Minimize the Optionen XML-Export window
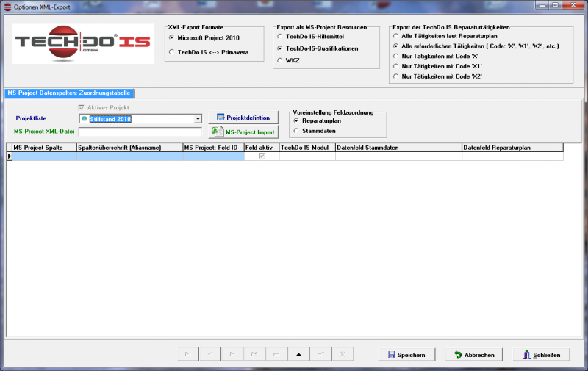 click(x=542, y=5)
